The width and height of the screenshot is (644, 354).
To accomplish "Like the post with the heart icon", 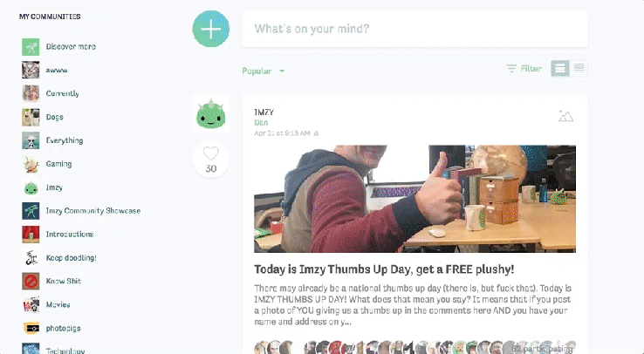I will pos(210,153).
